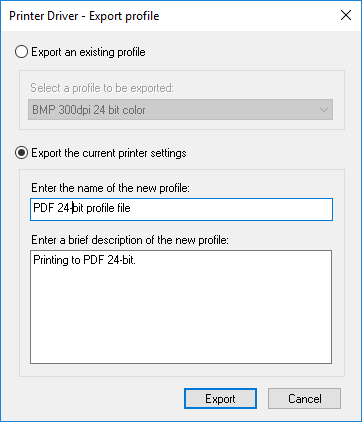Viewport: 362px width, 422px height.
Task: Select the Export an existing profile radio button
Action: 21,52
